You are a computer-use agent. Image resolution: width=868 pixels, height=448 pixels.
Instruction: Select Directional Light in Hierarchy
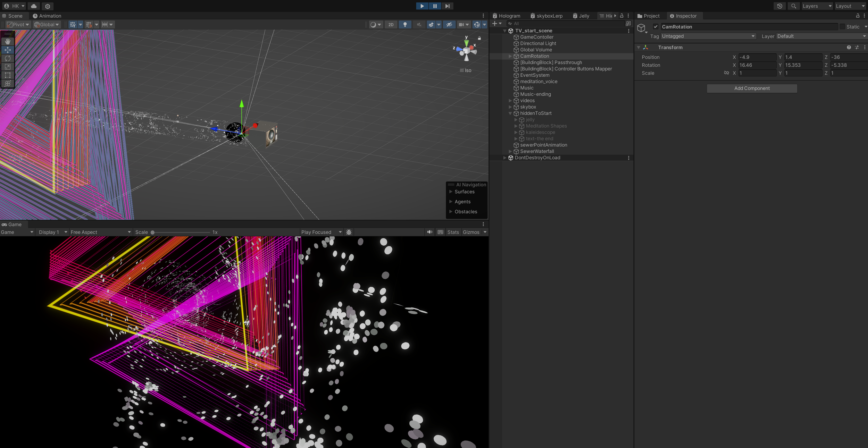(538, 43)
